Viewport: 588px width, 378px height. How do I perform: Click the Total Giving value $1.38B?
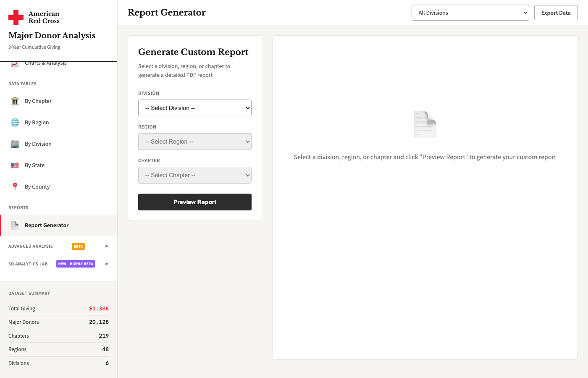pyautogui.click(x=99, y=309)
